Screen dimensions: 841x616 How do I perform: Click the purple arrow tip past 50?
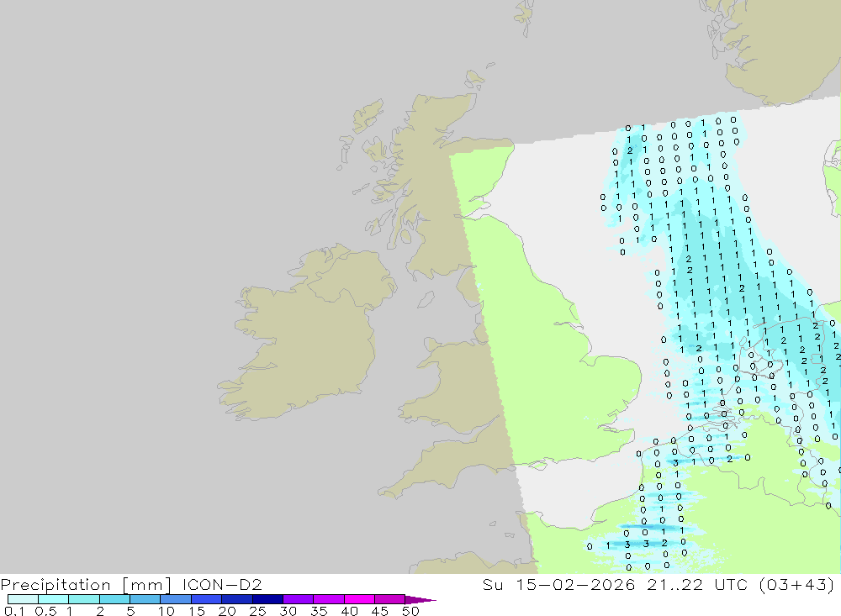point(420,599)
